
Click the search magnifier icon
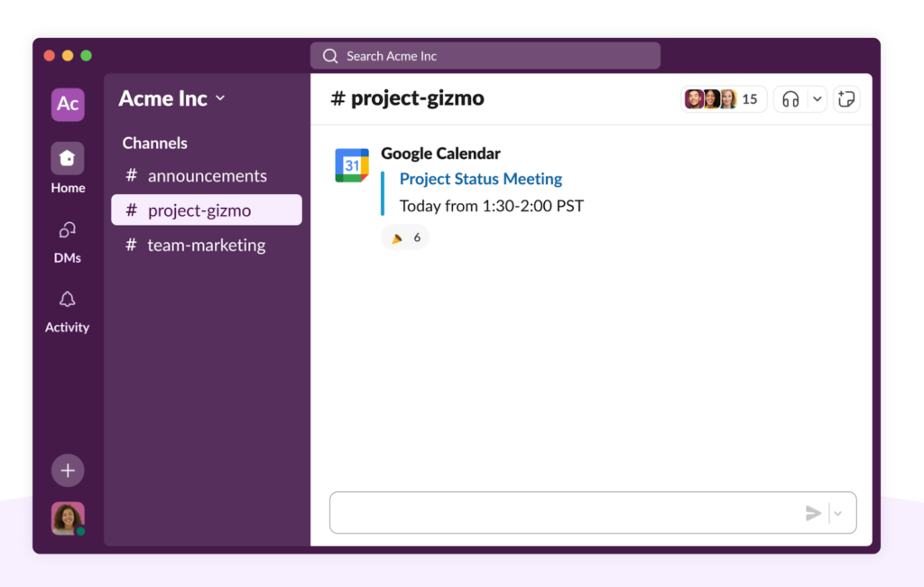pos(330,56)
